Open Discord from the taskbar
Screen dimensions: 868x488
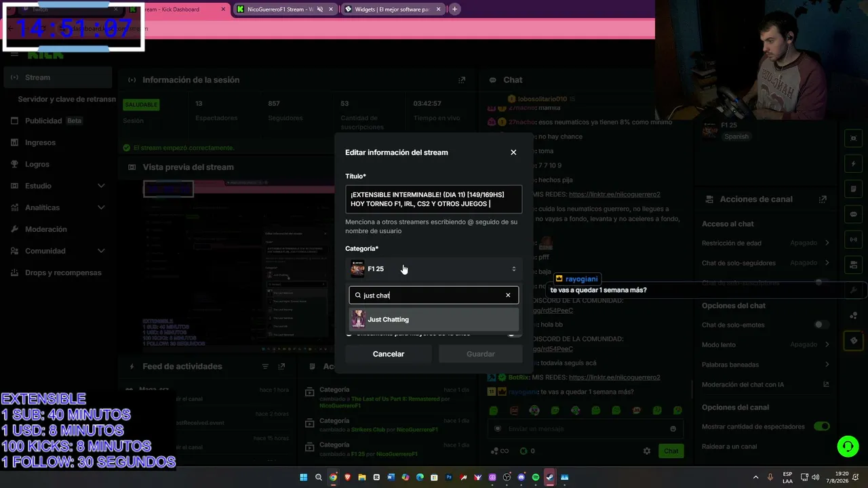(x=521, y=477)
